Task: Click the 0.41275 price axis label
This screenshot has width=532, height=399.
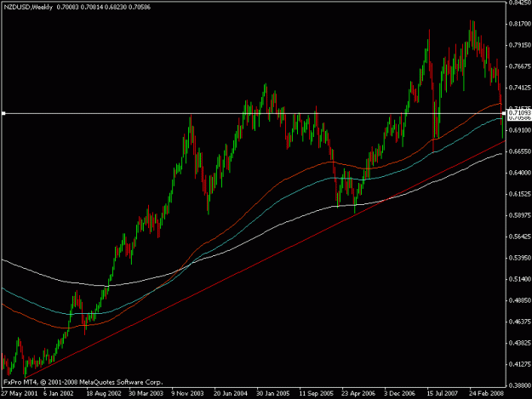Action: click(x=520, y=364)
